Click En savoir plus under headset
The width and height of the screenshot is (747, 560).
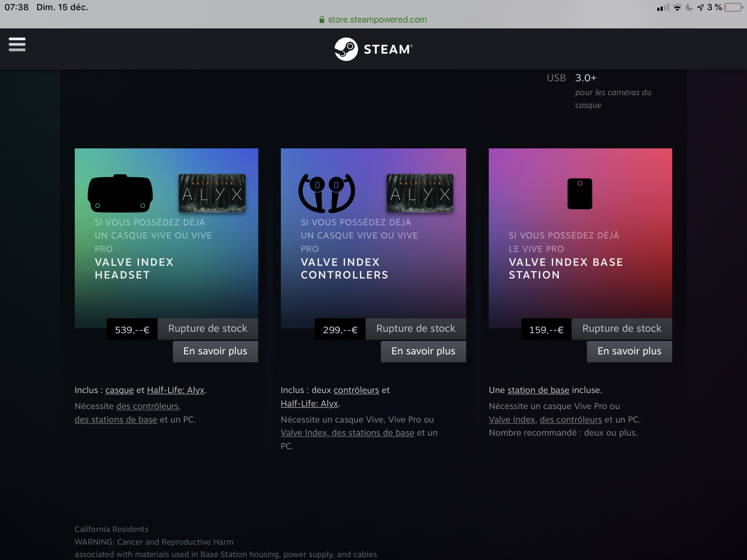(x=215, y=351)
